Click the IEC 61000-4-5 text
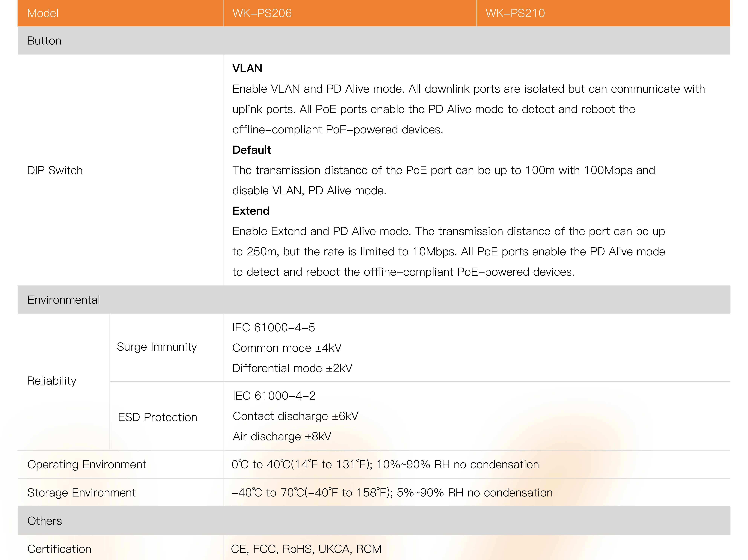Screen dimensions: 748x560 pyautogui.click(x=273, y=327)
